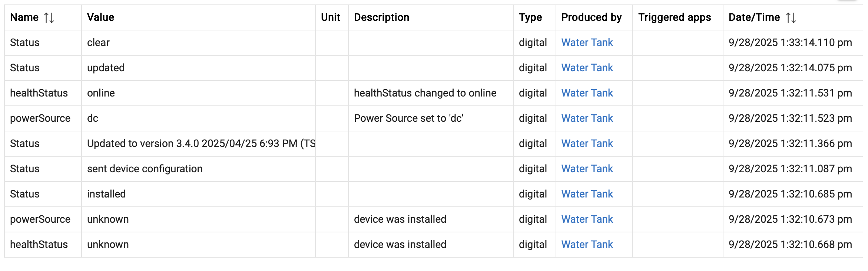Click Water Tank link for powerSource dc row
Screen dimensions: 868x271
587,118
